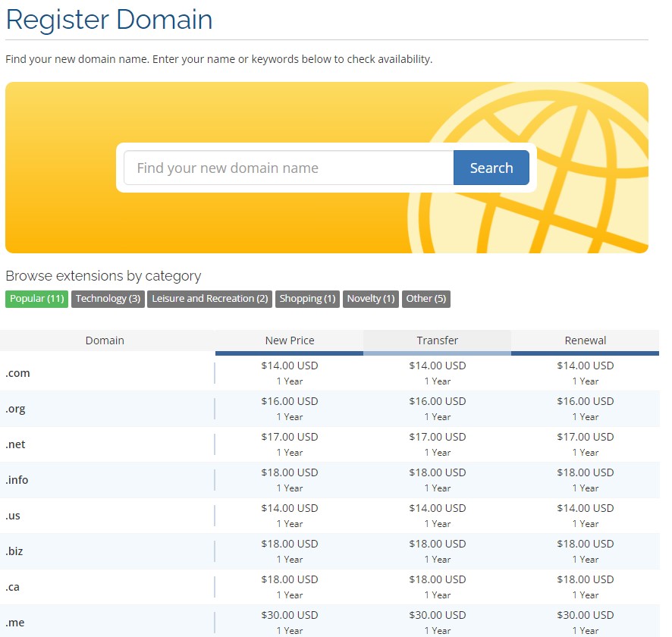
Task: Click the Renewal column header
Action: tap(585, 340)
